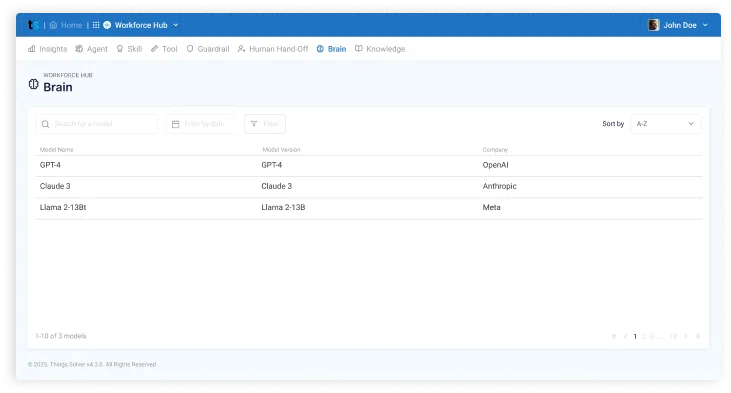
Task: Click the Model Version column header
Action: pos(281,150)
